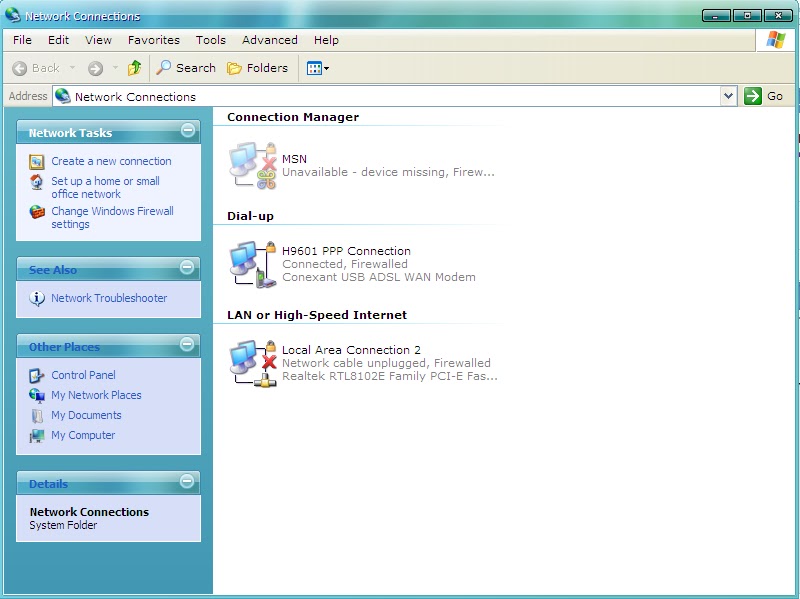The height and width of the screenshot is (599, 800).
Task: Open the Edit menu
Action: (x=58, y=40)
